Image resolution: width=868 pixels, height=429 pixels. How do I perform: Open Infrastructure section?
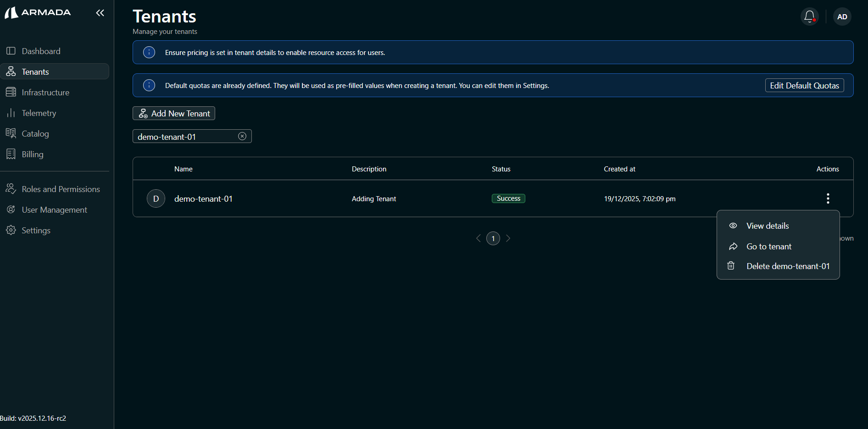tap(45, 92)
